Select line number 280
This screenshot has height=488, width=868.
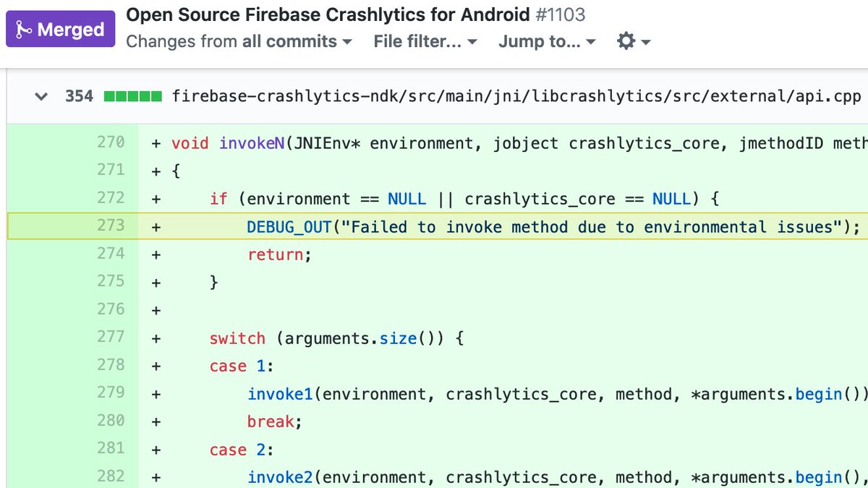[111, 421]
